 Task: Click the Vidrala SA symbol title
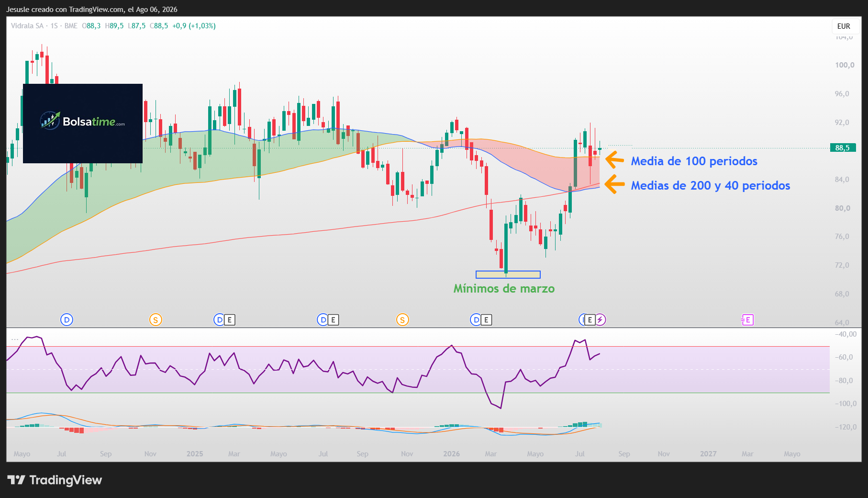[x=27, y=26]
